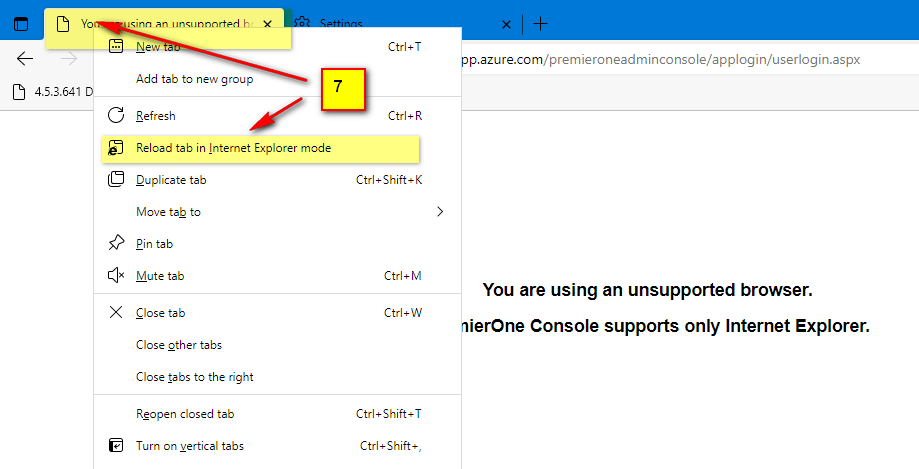The image size is (919, 469).
Task: Click the X icon beside Close tab
Action: coord(116,312)
